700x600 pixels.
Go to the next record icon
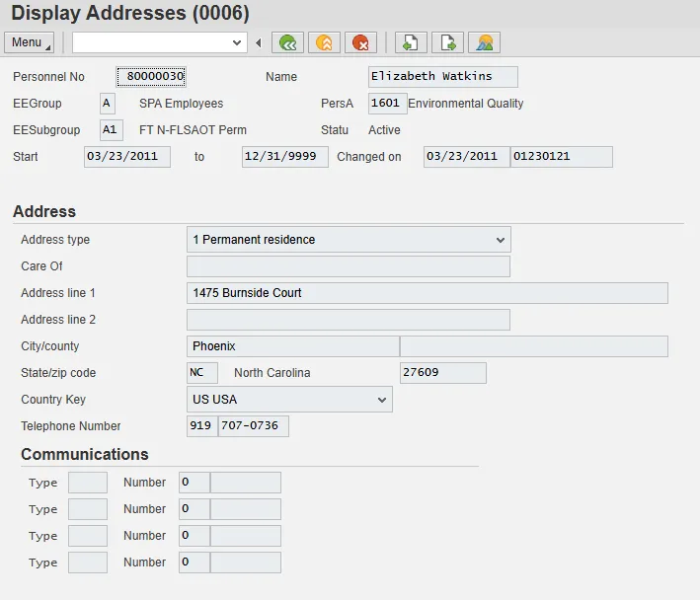(x=447, y=42)
